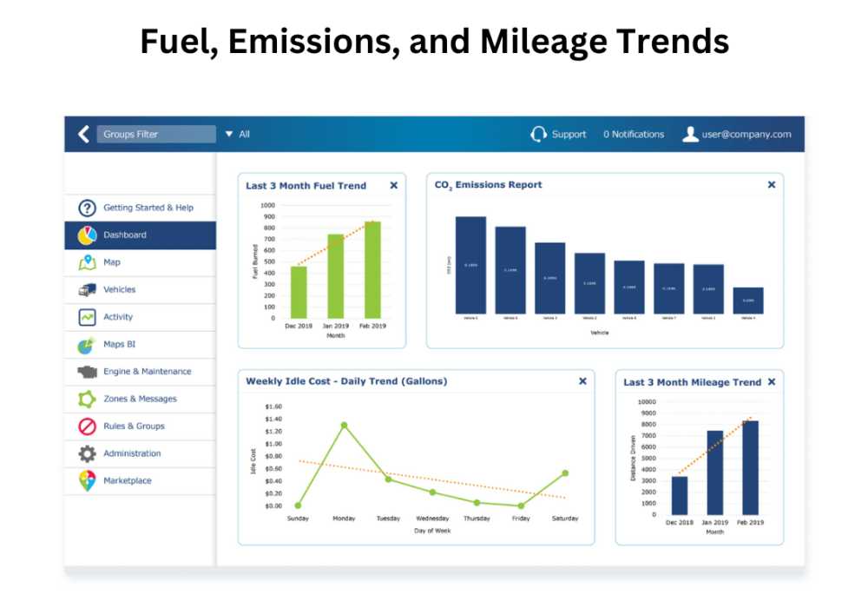Viewport: 868px width, 608px height.
Task: Select the Dashboard menu item
Action: (x=125, y=235)
